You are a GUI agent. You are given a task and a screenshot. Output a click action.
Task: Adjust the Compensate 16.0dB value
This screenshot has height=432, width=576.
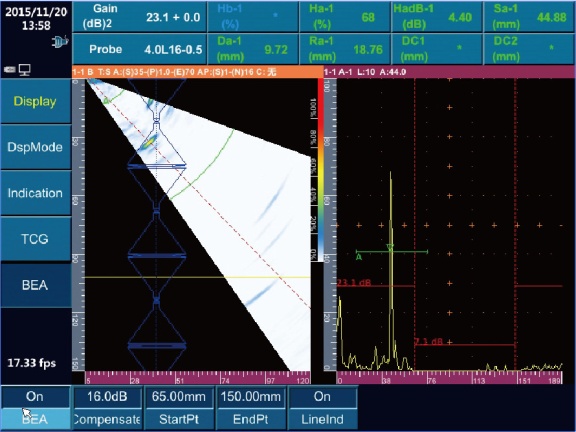(x=107, y=408)
